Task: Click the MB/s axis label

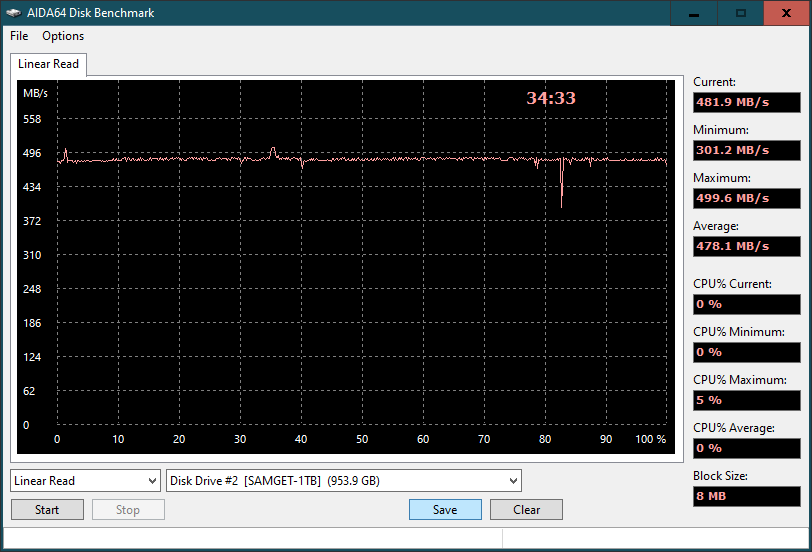Action: 35,93
